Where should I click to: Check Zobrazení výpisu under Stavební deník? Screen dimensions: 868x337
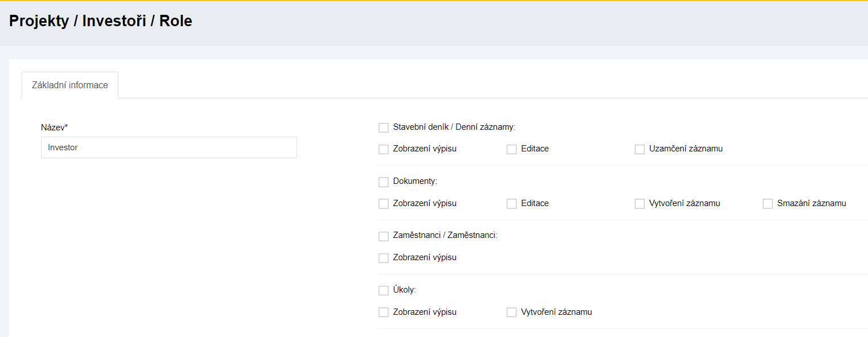[x=384, y=149]
